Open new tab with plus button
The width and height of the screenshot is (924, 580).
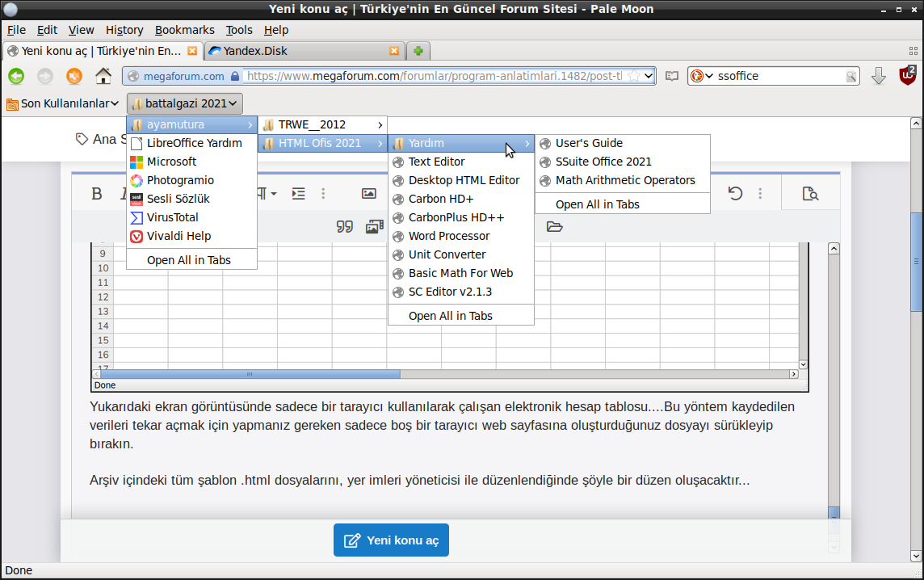[x=418, y=51]
